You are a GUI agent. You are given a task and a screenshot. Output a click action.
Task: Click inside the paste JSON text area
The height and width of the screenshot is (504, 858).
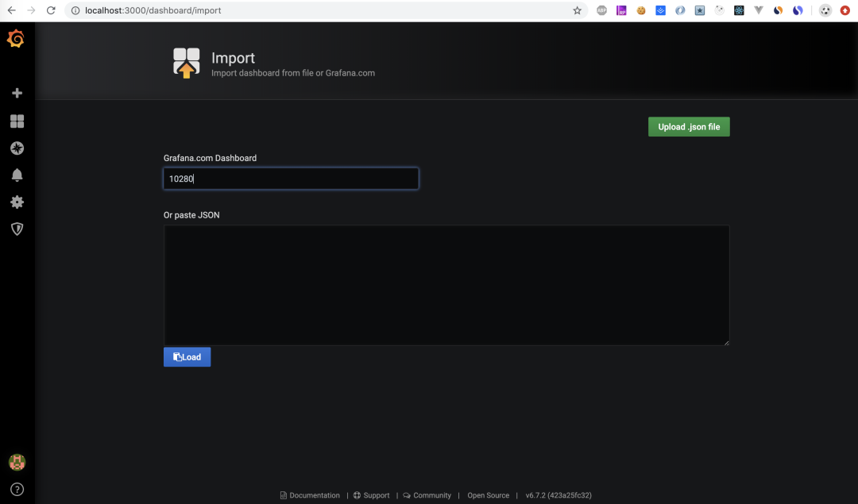[446, 285]
